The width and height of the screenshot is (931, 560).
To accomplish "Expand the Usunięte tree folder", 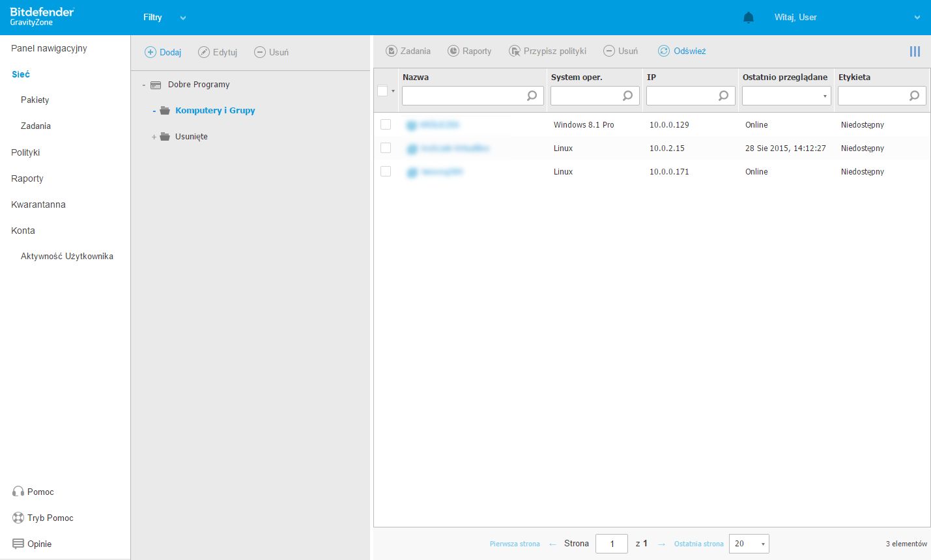I will point(154,137).
